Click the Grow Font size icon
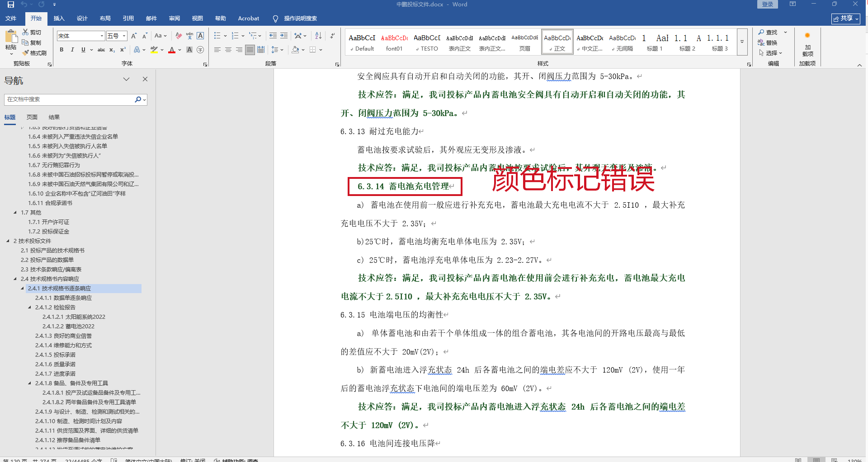The width and height of the screenshot is (868, 462). (134, 36)
